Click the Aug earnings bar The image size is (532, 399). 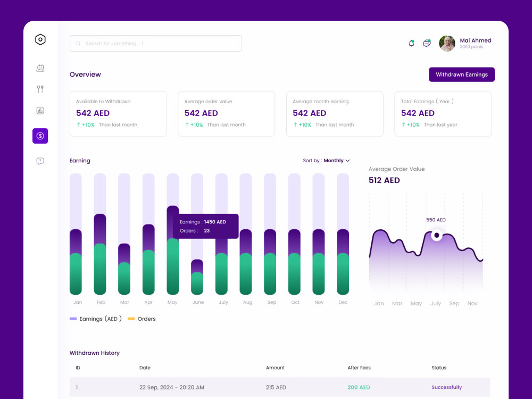pyautogui.click(x=246, y=262)
